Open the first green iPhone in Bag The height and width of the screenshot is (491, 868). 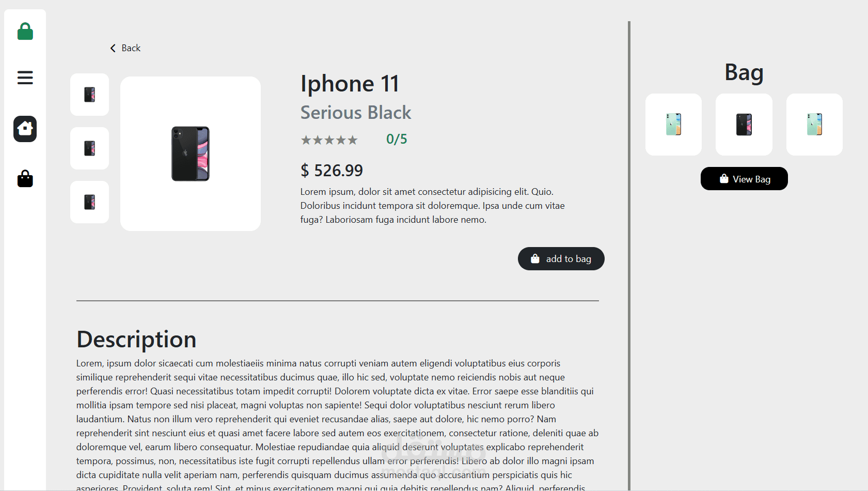click(673, 125)
